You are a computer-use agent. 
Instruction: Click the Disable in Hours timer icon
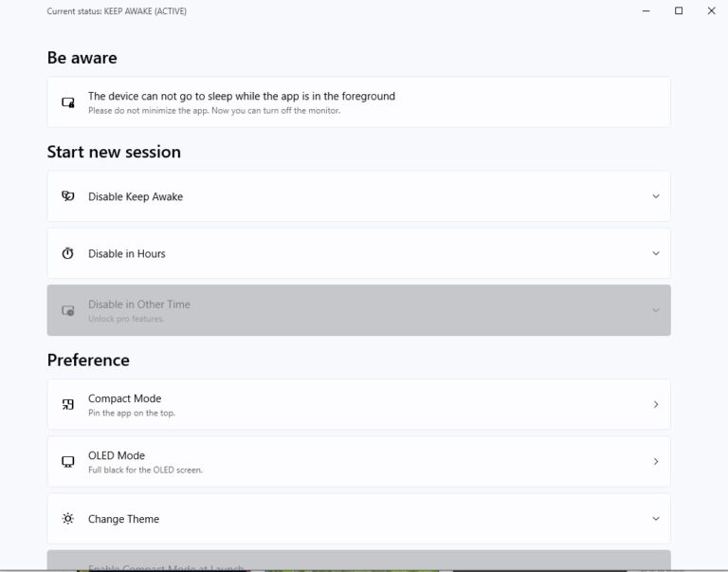[68, 253]
